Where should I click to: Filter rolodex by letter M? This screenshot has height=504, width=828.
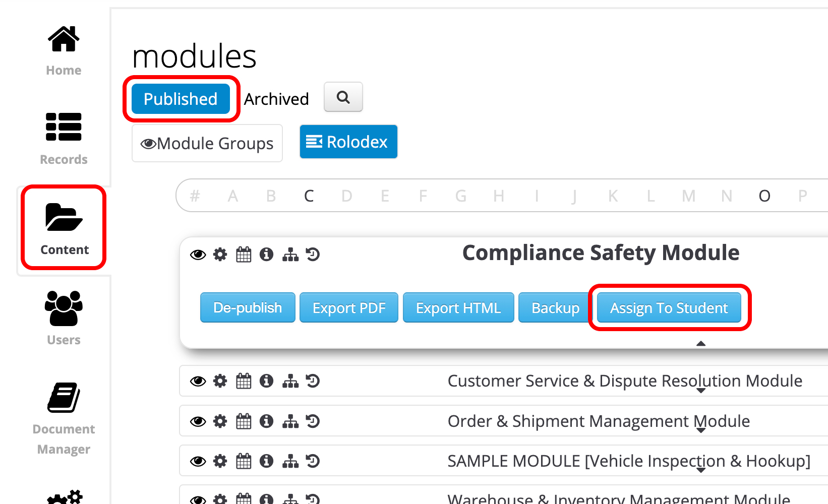689,196
